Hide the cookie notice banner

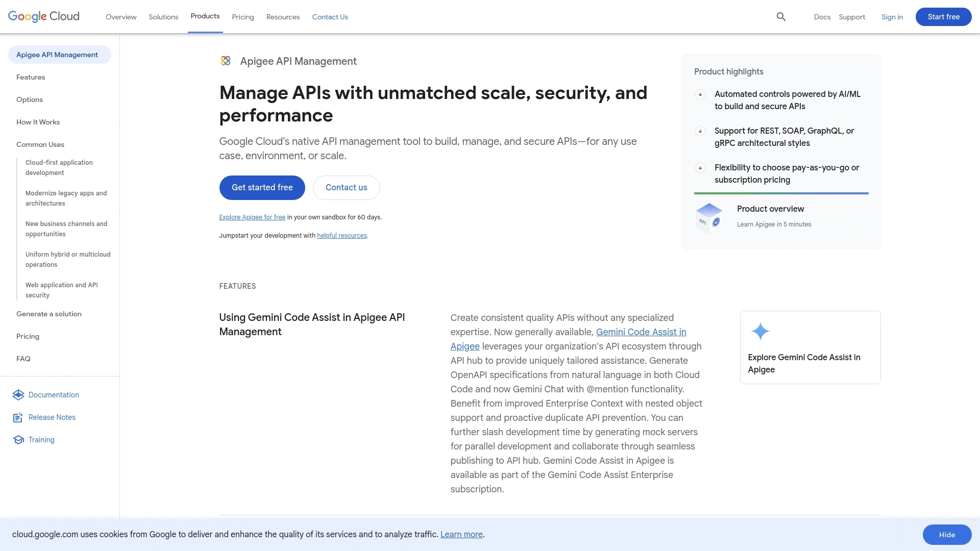click(947, 535)
